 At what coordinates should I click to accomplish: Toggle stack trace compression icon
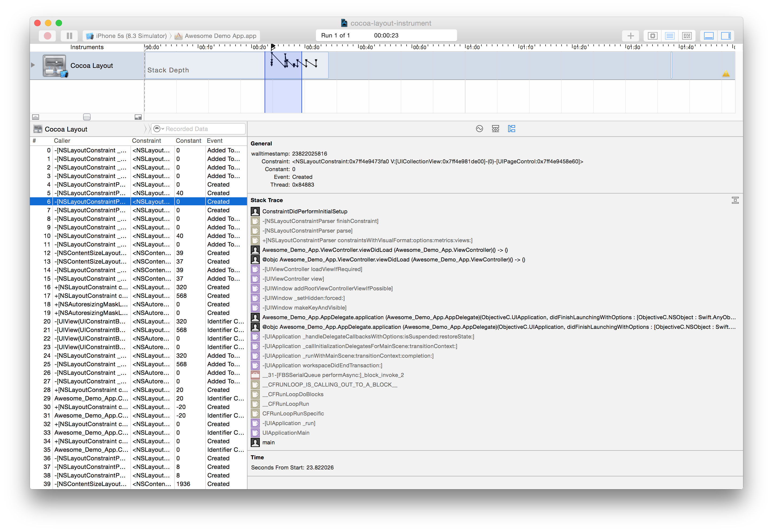[x=735, y=200]
